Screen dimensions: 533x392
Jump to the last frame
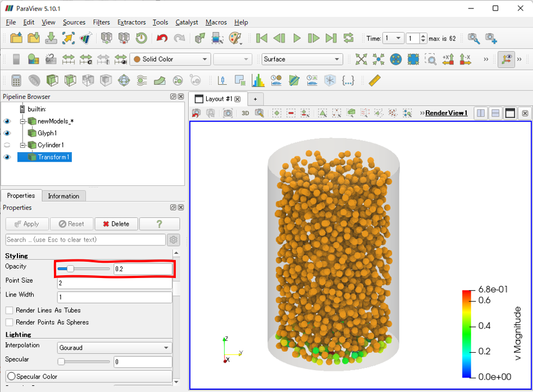[331, 38]
